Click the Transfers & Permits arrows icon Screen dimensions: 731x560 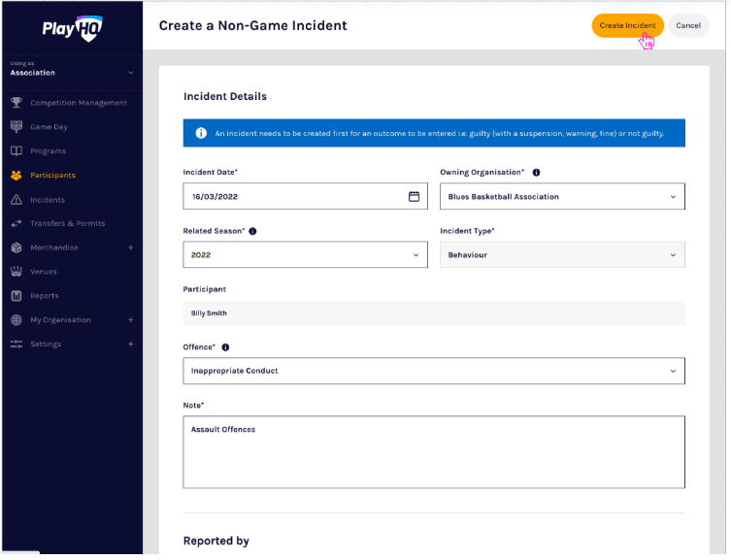point(17,223)
